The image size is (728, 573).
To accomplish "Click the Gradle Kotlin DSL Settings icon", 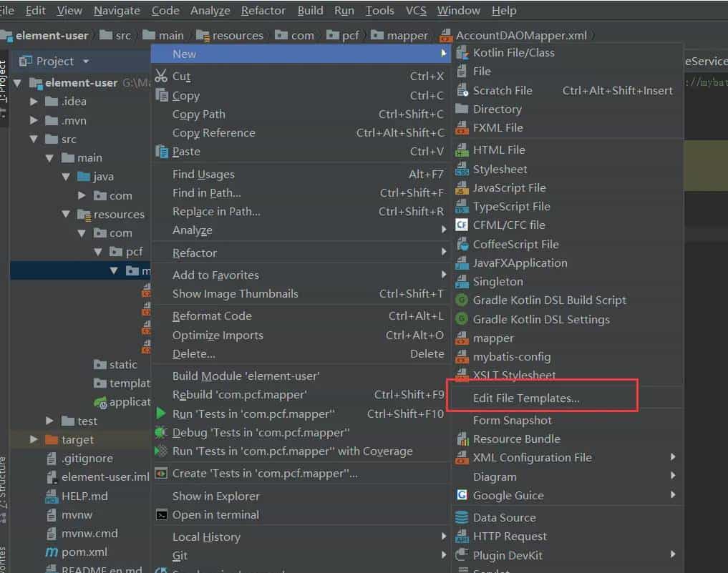I will [462, 320].
